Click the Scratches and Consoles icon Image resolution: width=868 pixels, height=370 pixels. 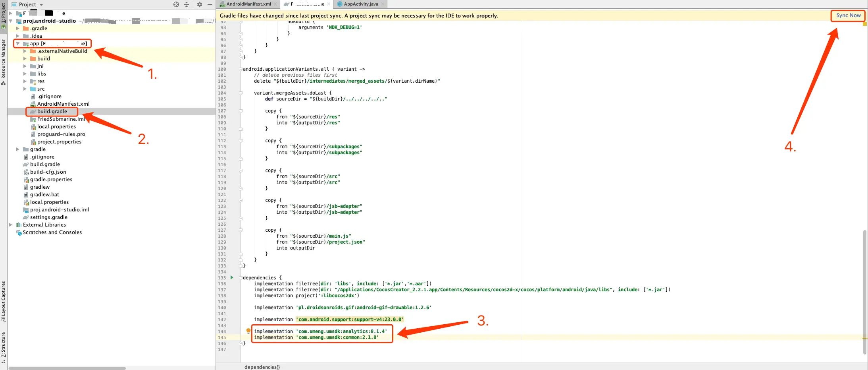[x=19, y=232]
